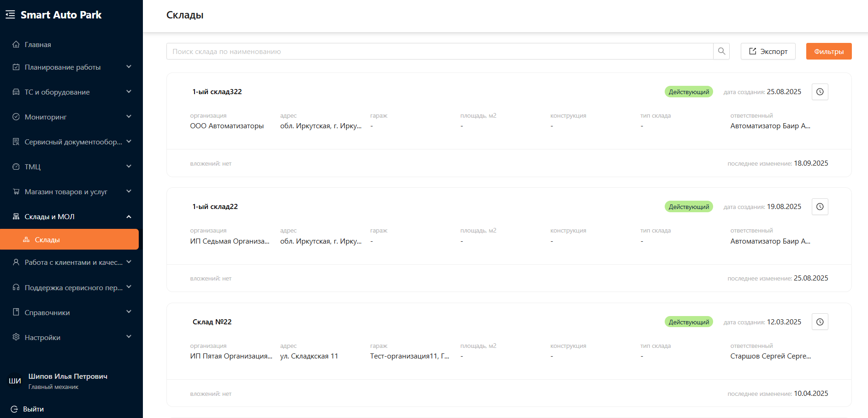The height and width of the screenshot is (418, 868).
Task: Open the Фильтры panel
Action: (828, 51)
